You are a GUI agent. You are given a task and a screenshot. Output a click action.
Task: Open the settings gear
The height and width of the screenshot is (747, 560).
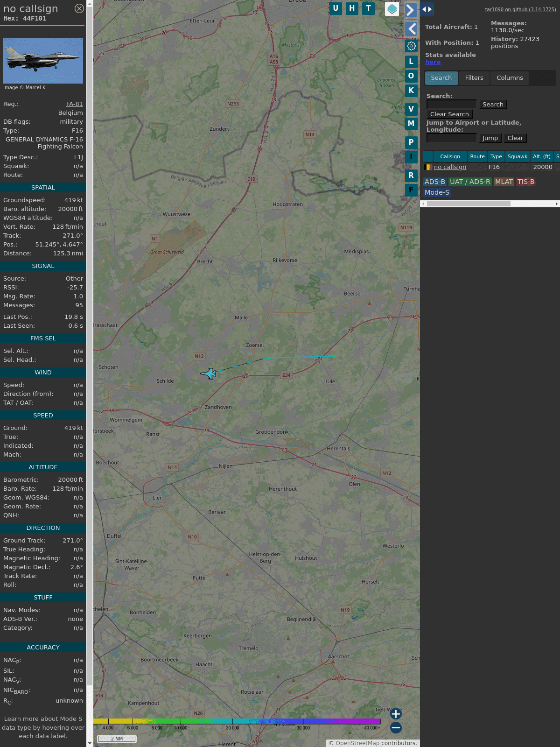click(411, 46)
